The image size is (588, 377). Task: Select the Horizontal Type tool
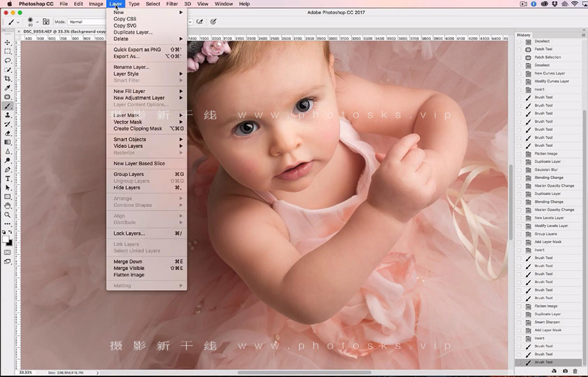pos(8,179)
